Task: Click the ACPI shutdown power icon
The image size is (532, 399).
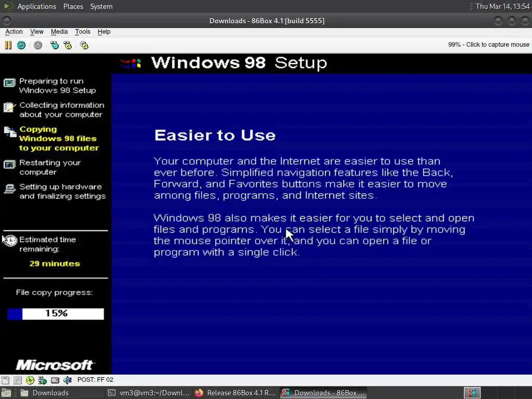Action: 38,45
